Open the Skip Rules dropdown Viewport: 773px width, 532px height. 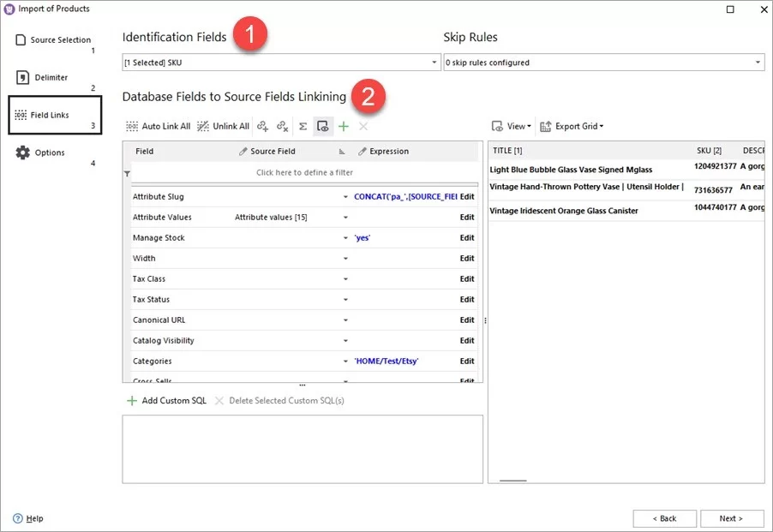click(x=756, y=61)
